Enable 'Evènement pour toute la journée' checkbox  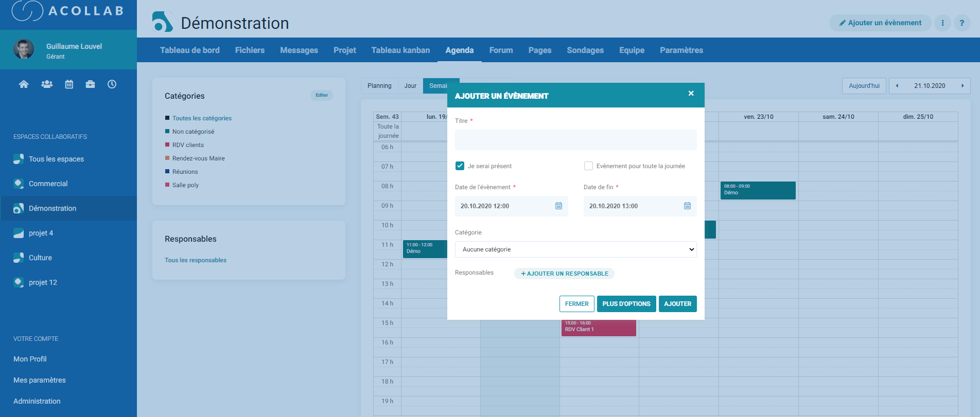(x=588, y=166)
